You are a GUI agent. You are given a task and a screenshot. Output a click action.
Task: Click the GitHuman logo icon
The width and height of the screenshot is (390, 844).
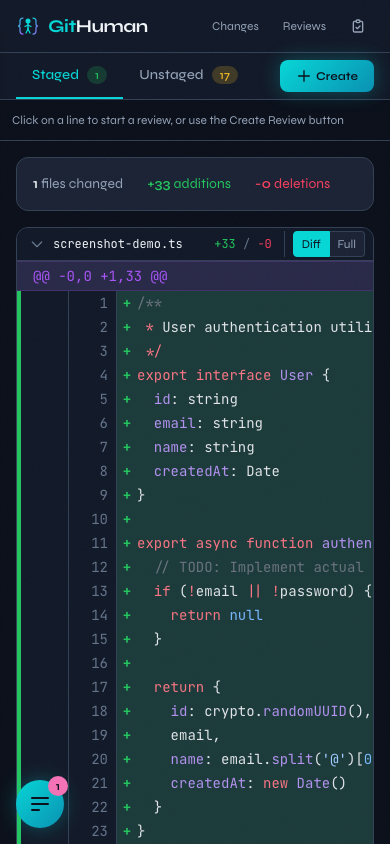point(27,26)
